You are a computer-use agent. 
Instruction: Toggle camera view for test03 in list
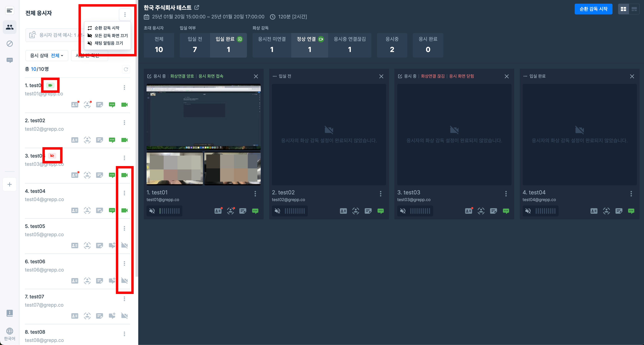coord(124,175)
